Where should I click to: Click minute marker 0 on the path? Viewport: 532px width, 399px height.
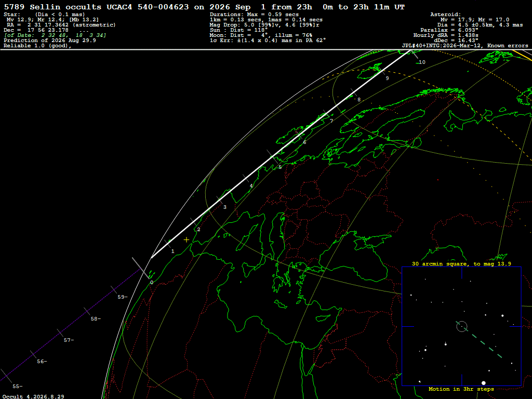152,282
